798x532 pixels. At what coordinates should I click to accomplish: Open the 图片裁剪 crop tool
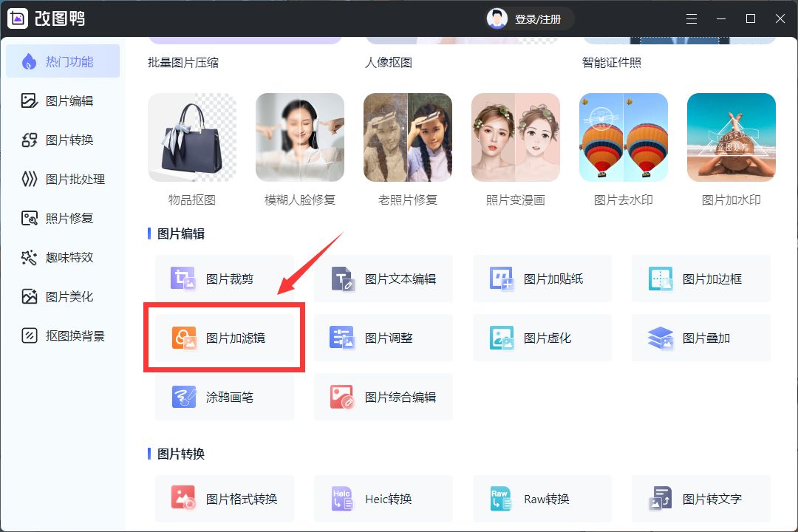click(x=224, y=279)
